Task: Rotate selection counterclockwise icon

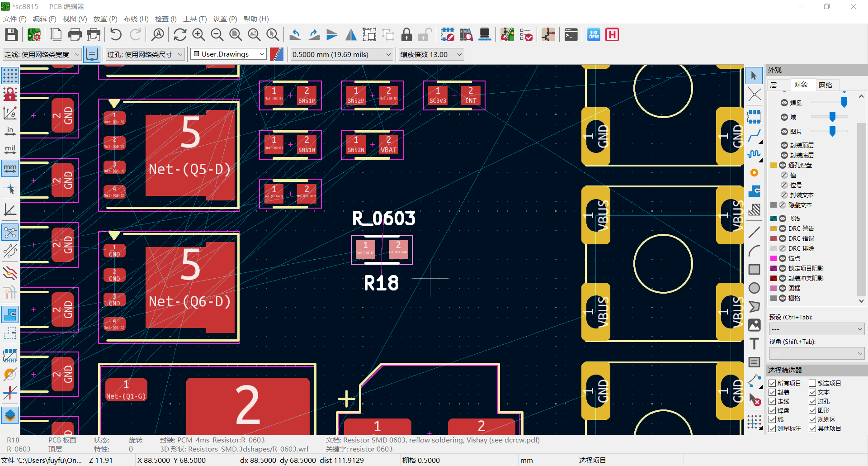Action: pos(295,35)
